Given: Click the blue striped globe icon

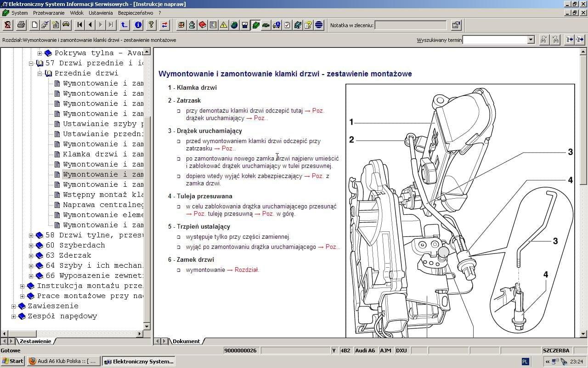Looking at the screenshot, I should (x=319, y=25).
